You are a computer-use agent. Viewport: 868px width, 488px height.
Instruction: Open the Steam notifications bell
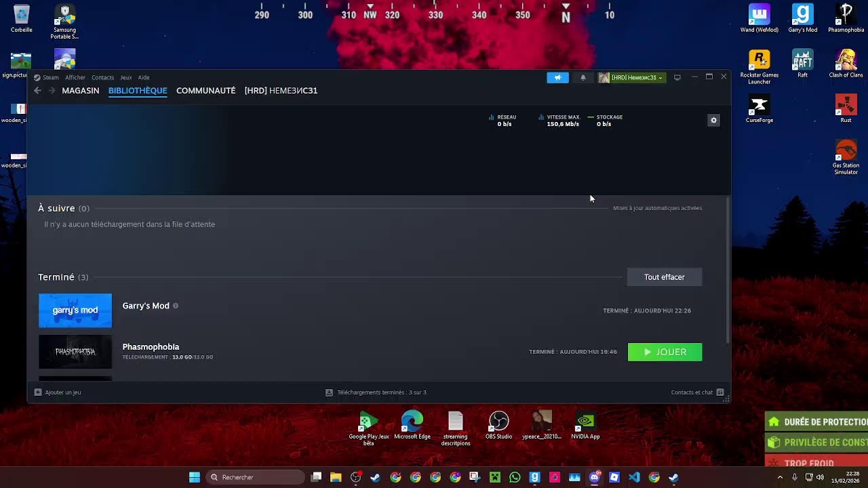583,77
